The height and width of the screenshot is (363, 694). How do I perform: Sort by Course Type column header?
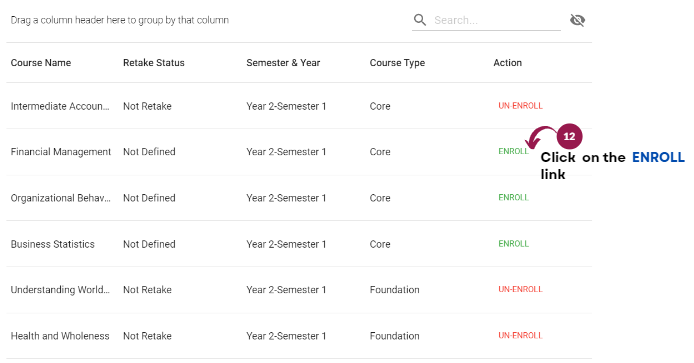[x=397, y=63]
